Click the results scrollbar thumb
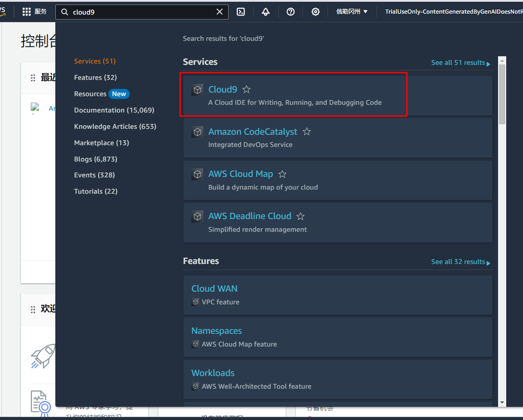This screenshot has width=523, height=420. point(502,94)
